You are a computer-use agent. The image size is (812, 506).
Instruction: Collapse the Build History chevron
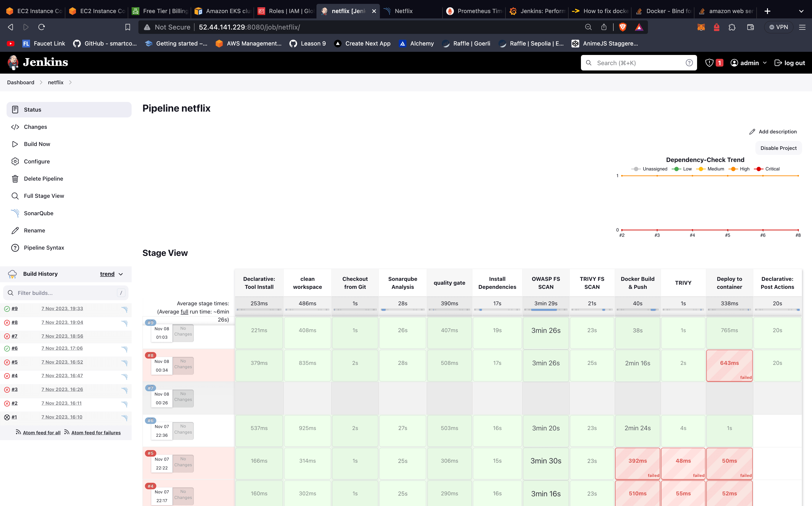(121, 274)
